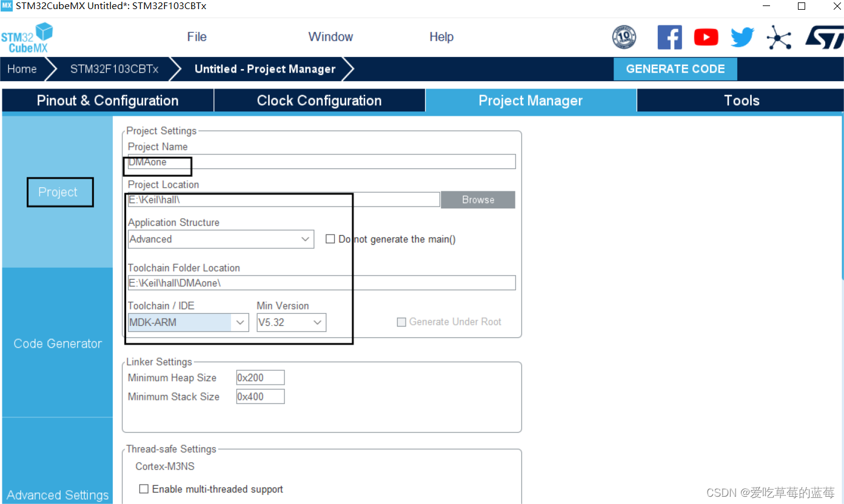Screen dimensions: 844x504
Task: Select STM32F103CBTx breadcrumb
Action: (114, 69)
